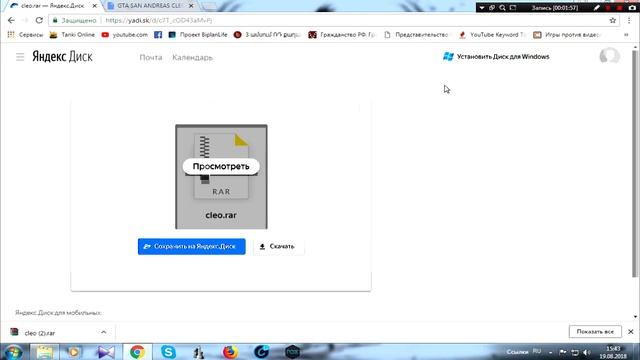Open the youtube.com bookmark
This screenshot has width=640, height=360.
(124, 35)
